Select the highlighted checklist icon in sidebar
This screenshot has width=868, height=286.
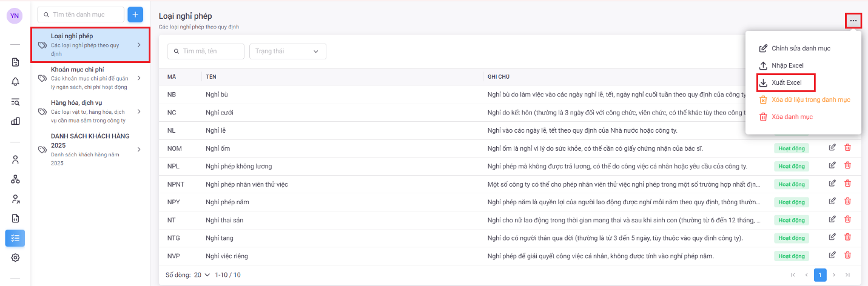tap(15, 238)
